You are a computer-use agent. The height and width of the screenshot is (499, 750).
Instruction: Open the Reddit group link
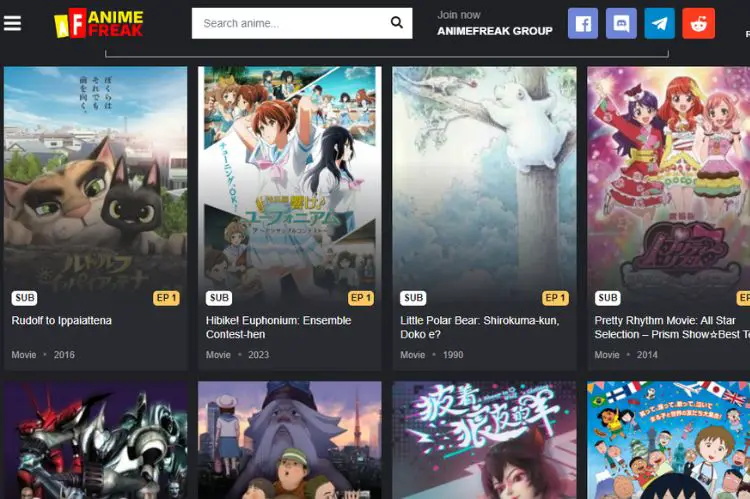[x=698, y=23]
